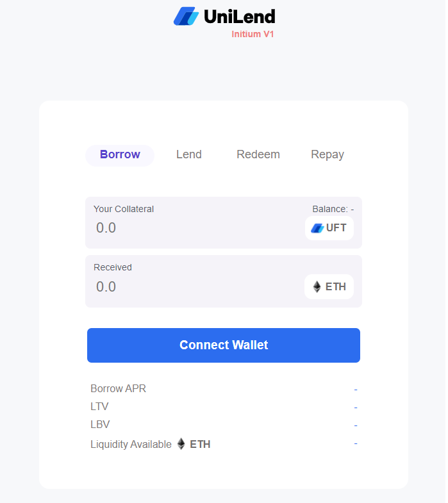Viewport: 448px width, 503px height.
Task: Click the ETH diamond icon in Received
Action: (317, 287)
